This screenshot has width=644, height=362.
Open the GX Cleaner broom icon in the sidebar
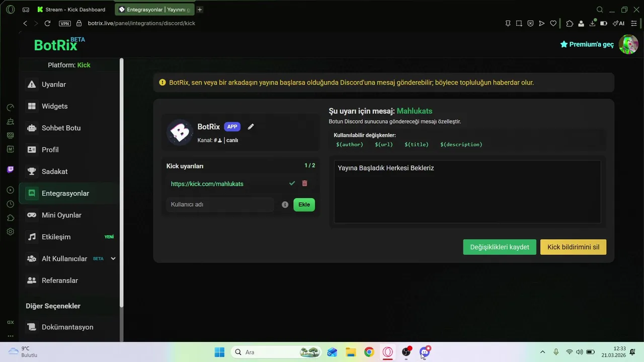10,122
